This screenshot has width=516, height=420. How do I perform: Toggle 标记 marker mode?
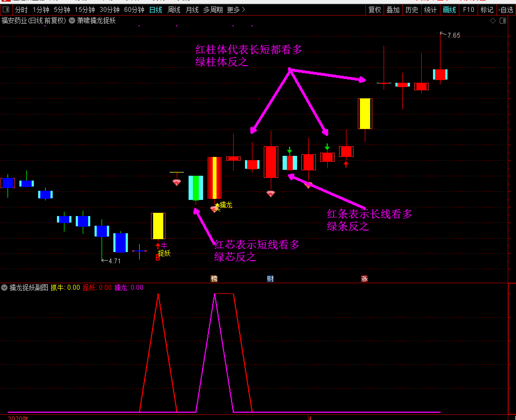(x=487, y=10)
